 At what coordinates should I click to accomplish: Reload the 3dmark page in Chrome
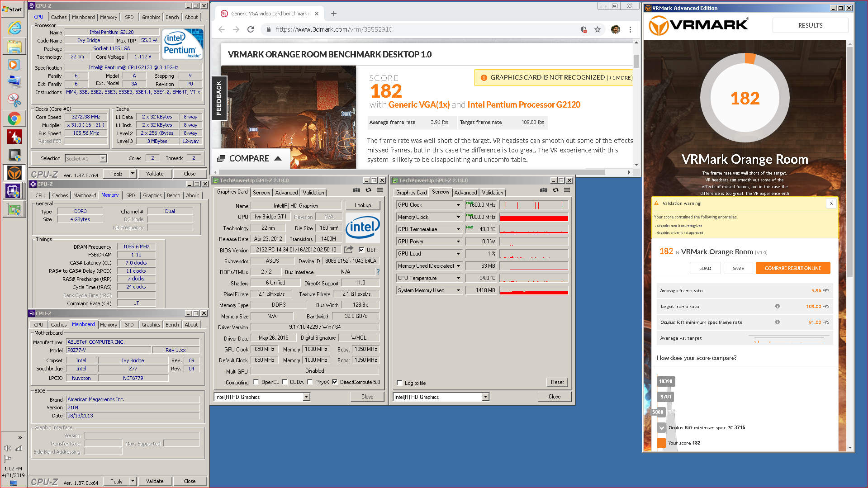pos(251,29)
